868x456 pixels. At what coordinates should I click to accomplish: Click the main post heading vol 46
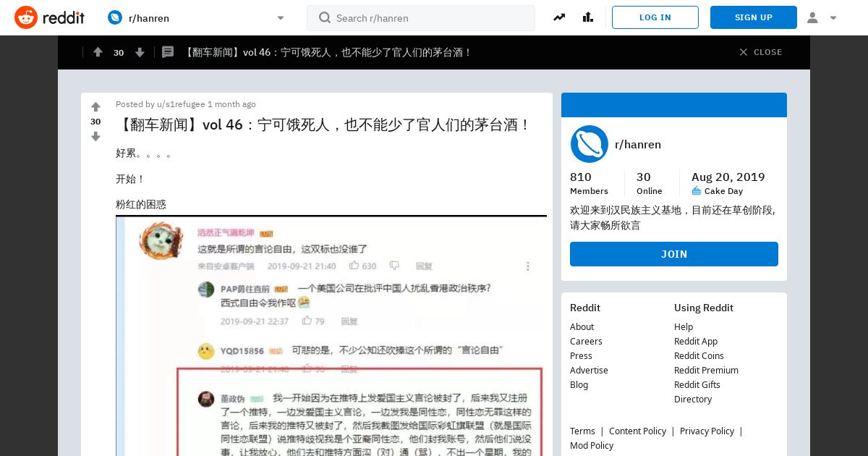(324, 124)
